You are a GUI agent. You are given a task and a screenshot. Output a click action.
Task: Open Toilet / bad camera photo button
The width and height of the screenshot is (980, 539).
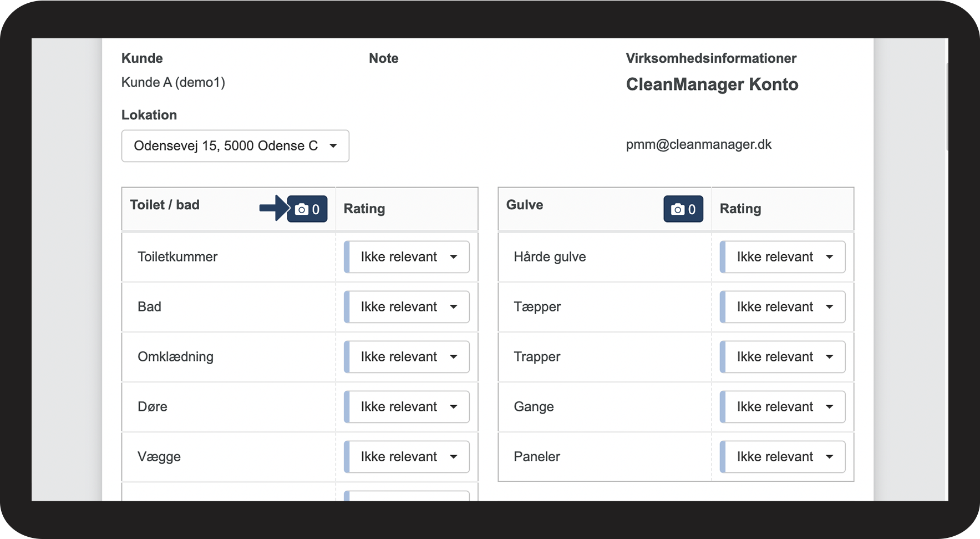point(307,209)
